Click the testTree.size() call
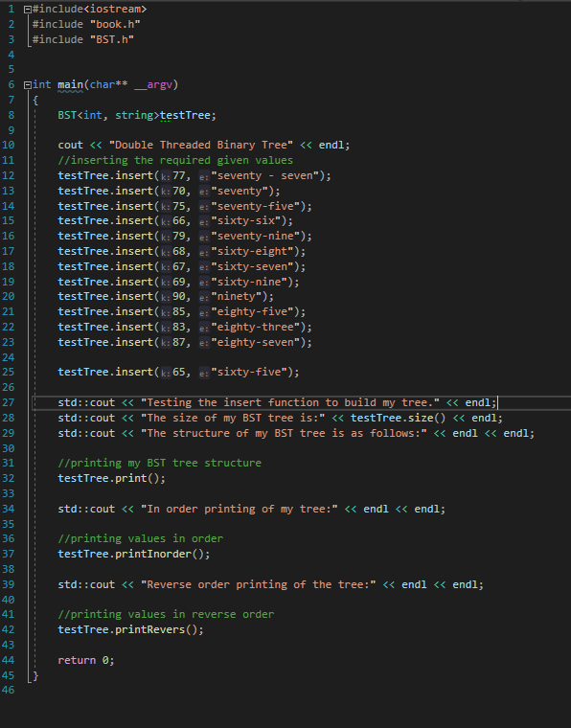Image resolution: width=571 pixels, height=728 pixels. click(x=398, y=418)
